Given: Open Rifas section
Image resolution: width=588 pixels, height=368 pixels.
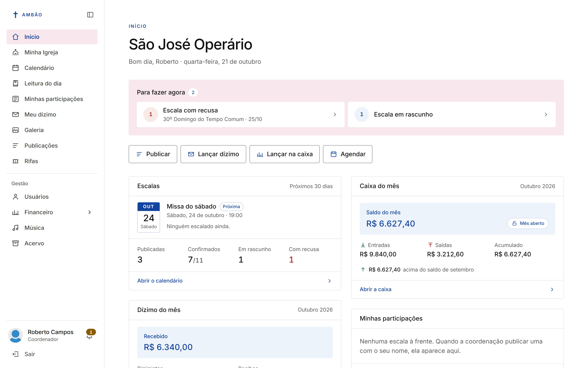Looking at the screenshot, I should pyautogui.click(x=52, y=161).
